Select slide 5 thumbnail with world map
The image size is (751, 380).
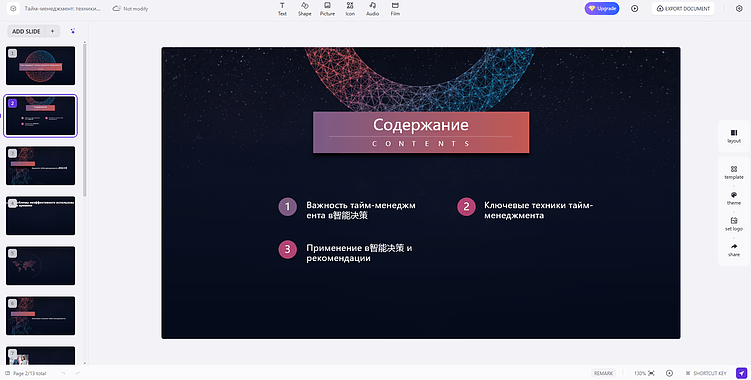click(41, 265)
